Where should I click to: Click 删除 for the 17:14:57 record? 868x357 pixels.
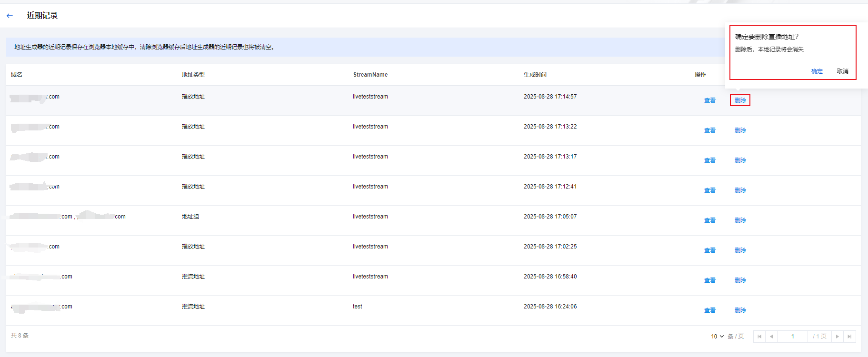tap(740, 100)
